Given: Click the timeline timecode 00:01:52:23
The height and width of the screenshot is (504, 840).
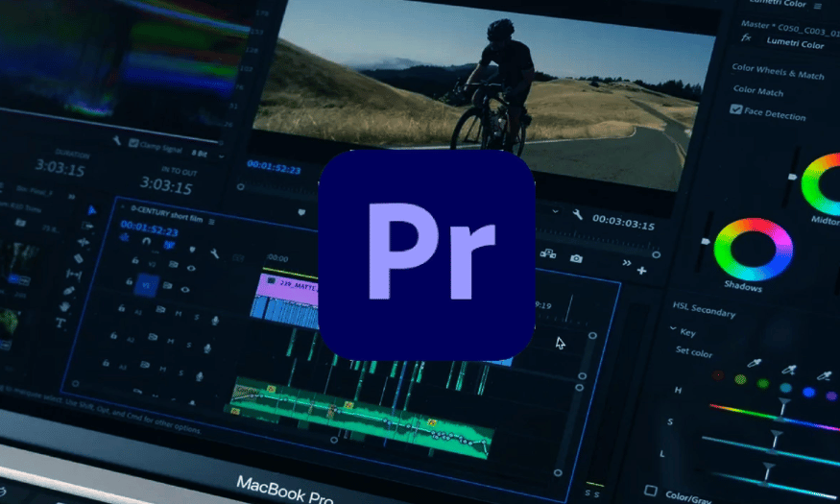Looking at the screenshot, I should (x=150, y=228).
